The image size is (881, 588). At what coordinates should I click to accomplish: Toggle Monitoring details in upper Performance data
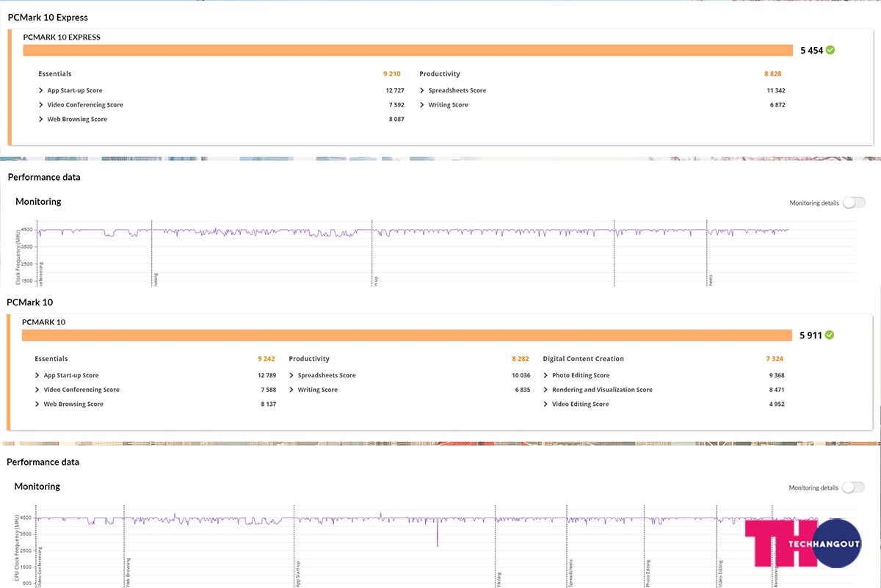coord(853,203)
